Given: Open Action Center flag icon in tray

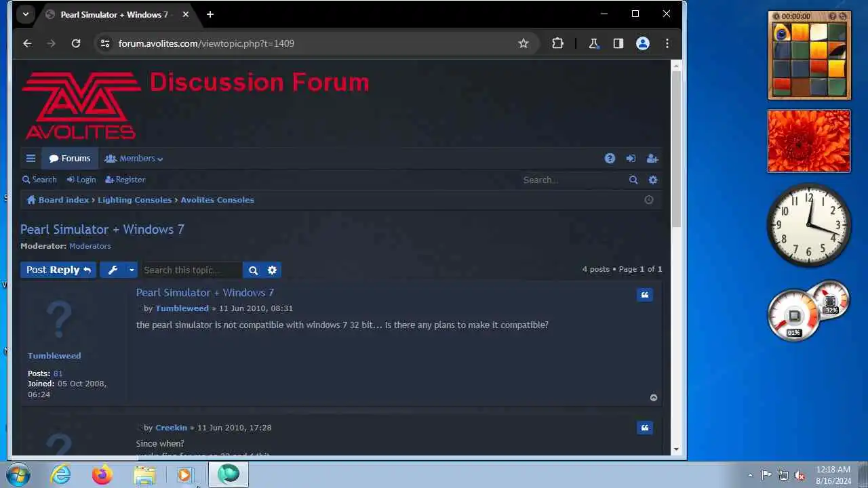Looking at the screenshot, I should (767, 475).
